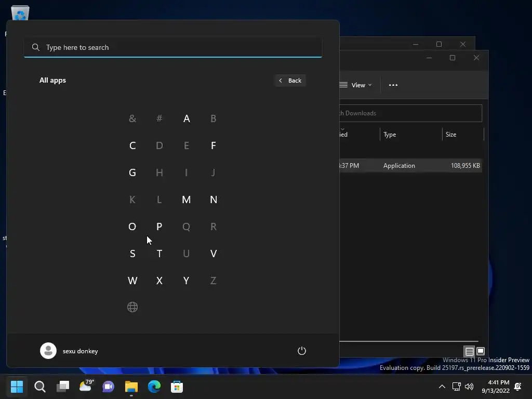Jump to apps starting with N
This screenshot has height=399, width=532.
[x=213, y=199]
